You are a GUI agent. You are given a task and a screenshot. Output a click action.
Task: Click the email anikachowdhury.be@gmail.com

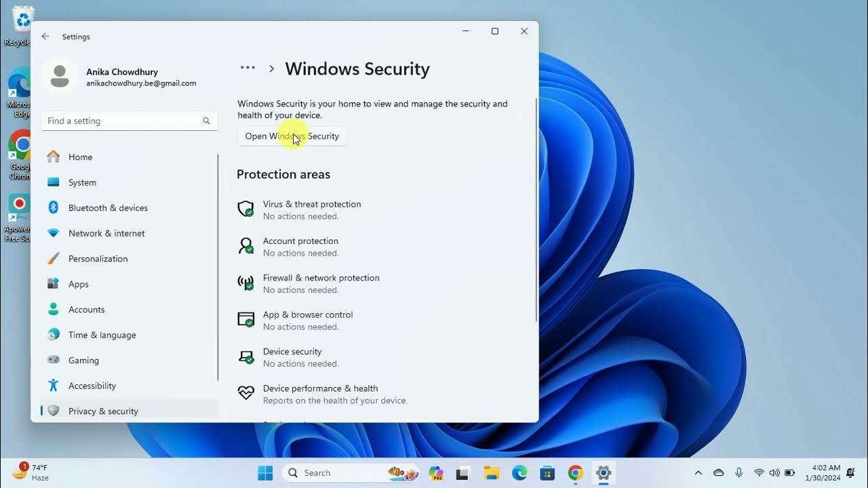tap(141, 83)
